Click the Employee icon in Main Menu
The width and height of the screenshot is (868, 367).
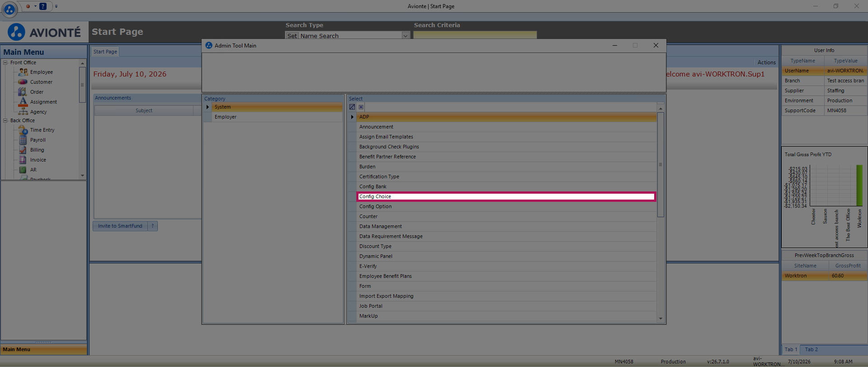click(x=23, y=72)
